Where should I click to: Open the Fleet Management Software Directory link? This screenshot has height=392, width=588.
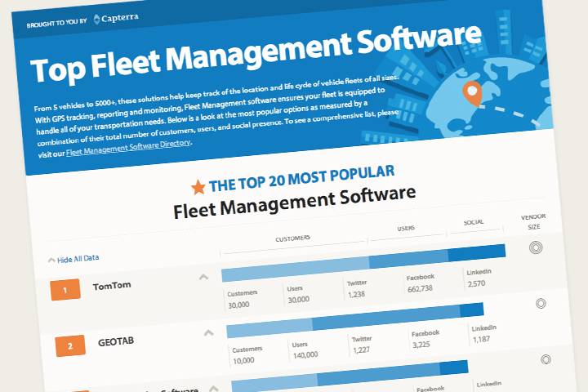coord(128,147)
